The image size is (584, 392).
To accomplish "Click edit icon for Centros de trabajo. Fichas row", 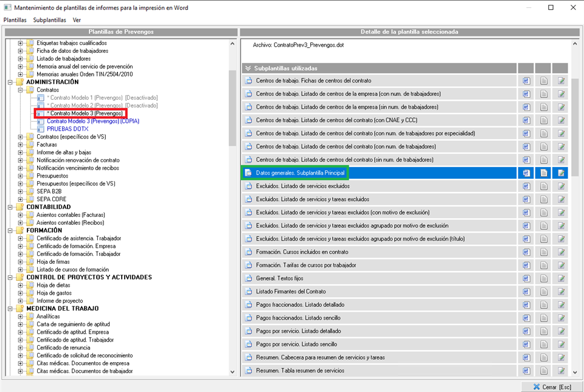I will [x=560, y=81].
